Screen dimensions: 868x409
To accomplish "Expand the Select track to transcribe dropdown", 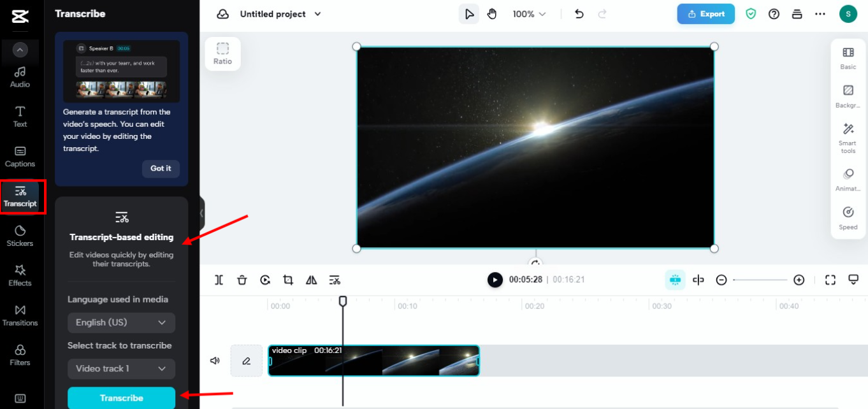I will coord(121,369).
